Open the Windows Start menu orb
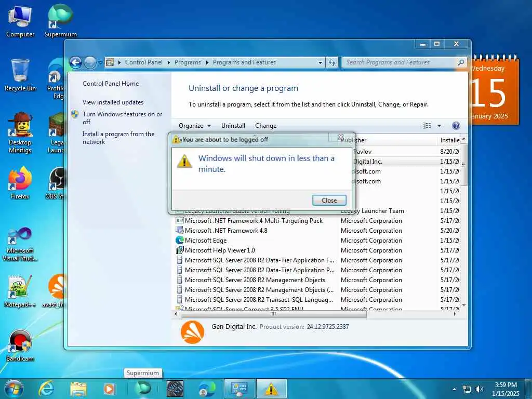The width and height of the screenshot is (532, 399). tap(14, 389)
